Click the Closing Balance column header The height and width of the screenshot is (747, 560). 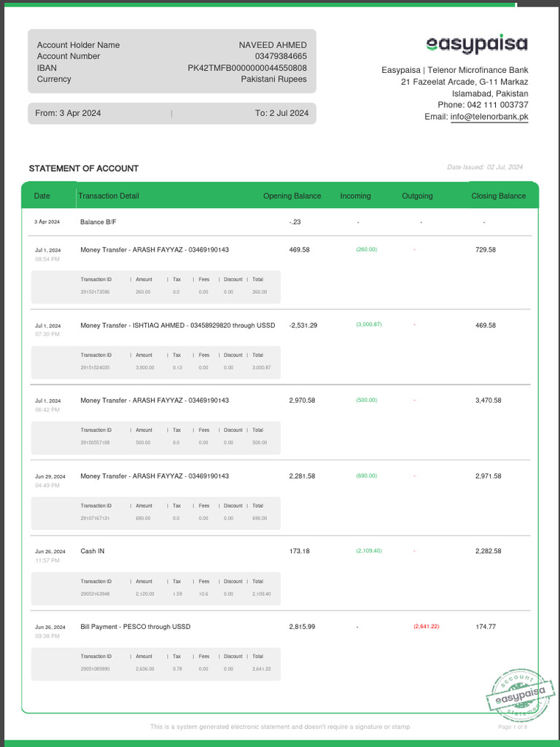pos(498,196)
